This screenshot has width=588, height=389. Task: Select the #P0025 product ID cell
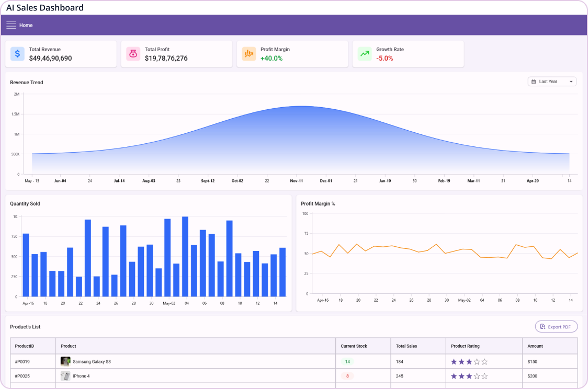coord(33,376)
